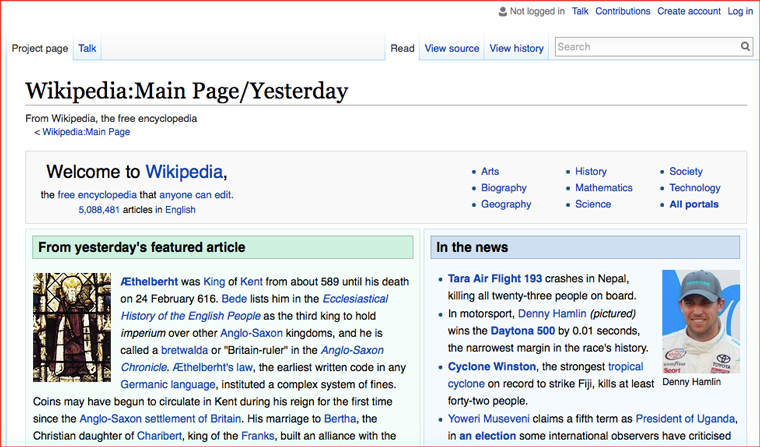Image resolution: width=760 pixels, height=447 pixels.
Task: Open the King link
Action: (x=214, y=282)
